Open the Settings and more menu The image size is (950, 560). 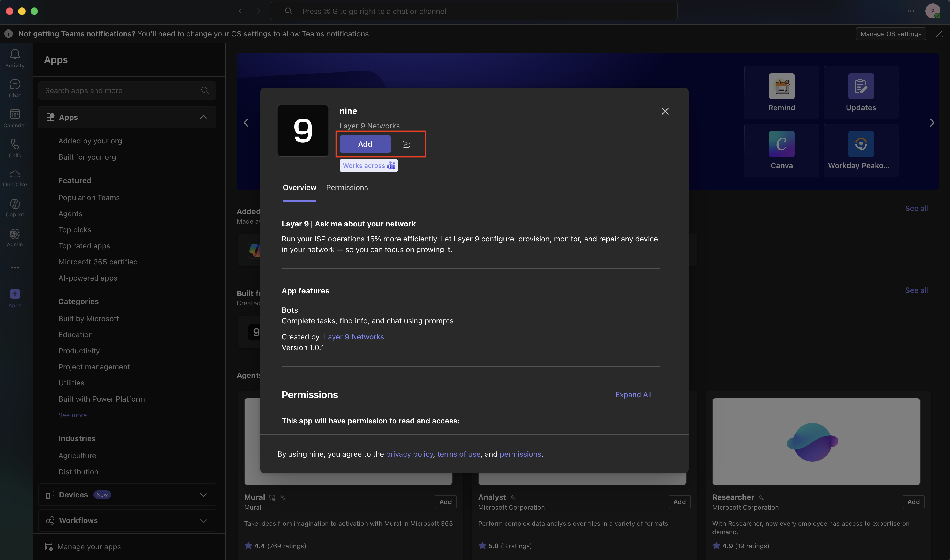[911, 11]
